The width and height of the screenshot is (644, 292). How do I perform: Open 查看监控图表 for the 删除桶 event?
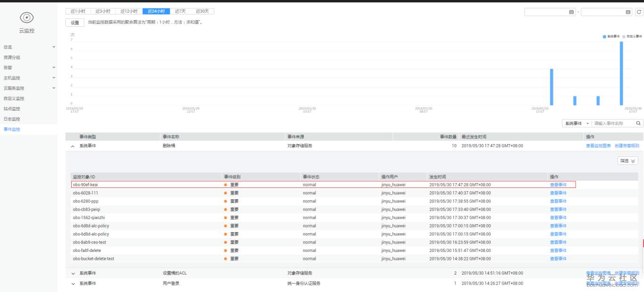point(598,146)
